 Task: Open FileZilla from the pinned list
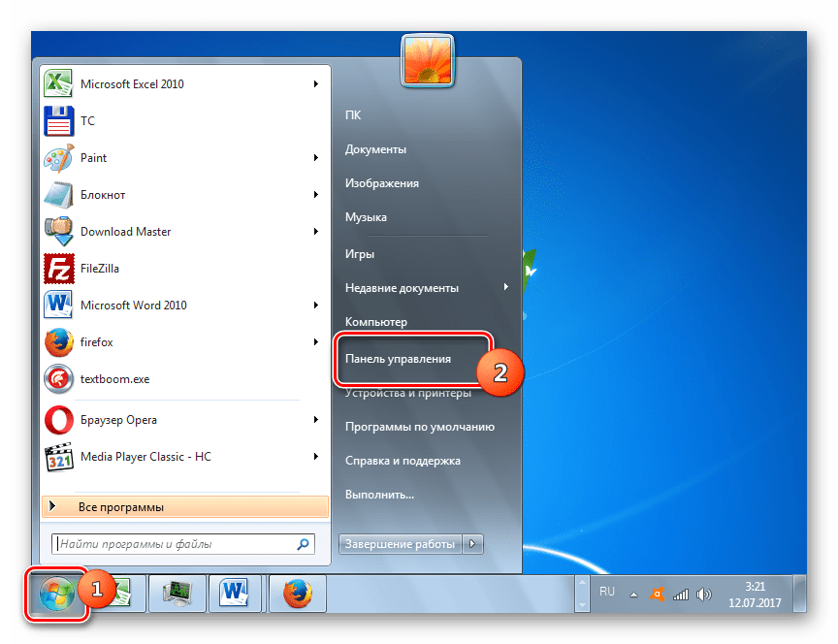point(99,269)
